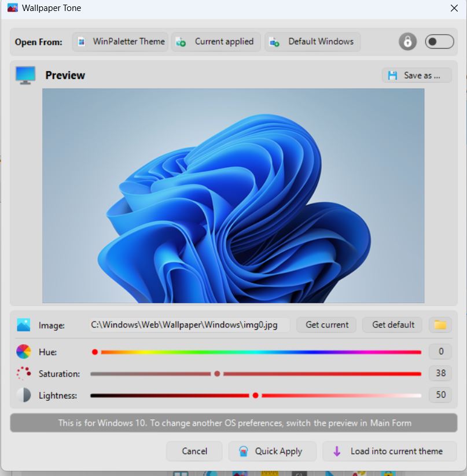Browse image with folder icon

440,325
